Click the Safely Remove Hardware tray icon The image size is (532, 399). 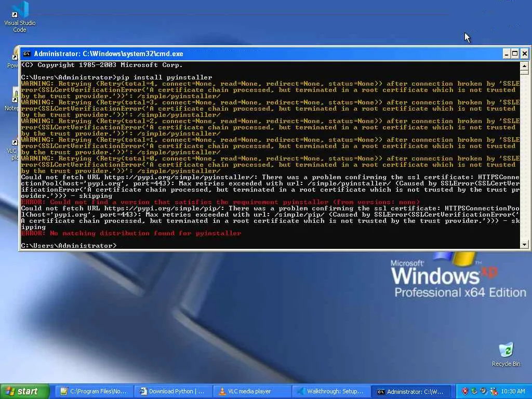pyautogui.click(x=474, y=391)
